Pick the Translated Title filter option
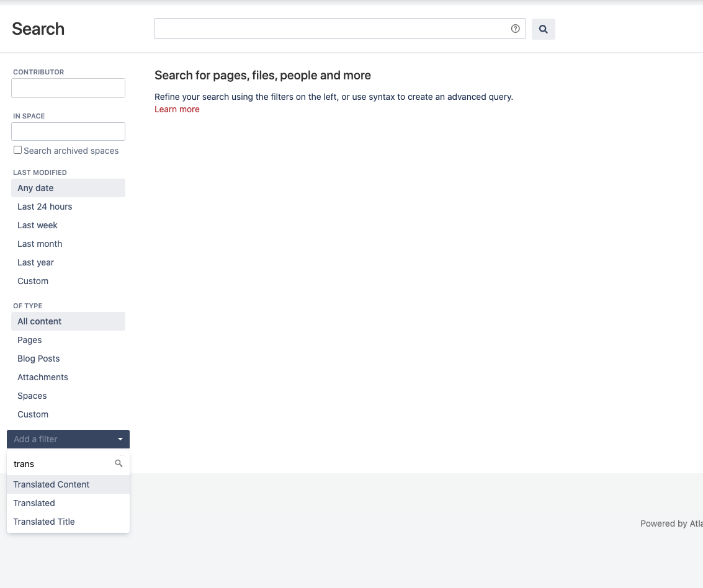 pyautogui.click(x=44, y=522)
